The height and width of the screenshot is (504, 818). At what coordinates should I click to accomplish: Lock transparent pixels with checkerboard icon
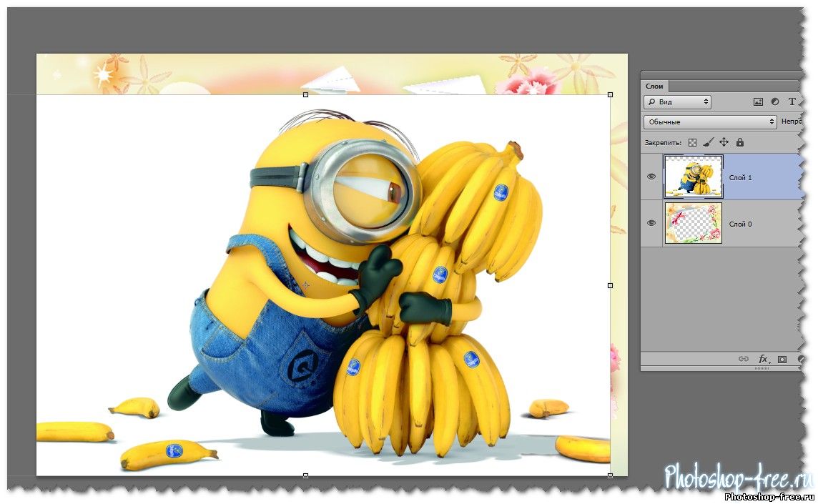692,142
